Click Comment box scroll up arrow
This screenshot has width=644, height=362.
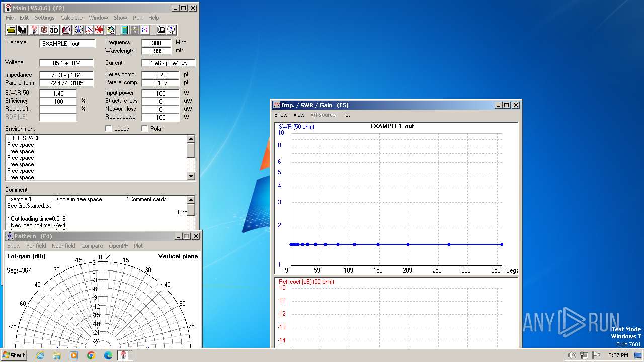point(191,200)
